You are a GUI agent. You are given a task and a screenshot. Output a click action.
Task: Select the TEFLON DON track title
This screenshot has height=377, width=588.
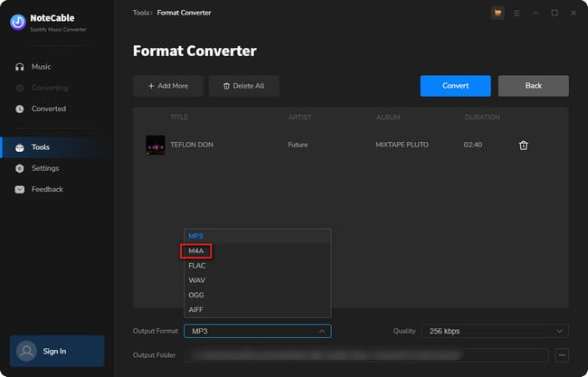(192, 145)
